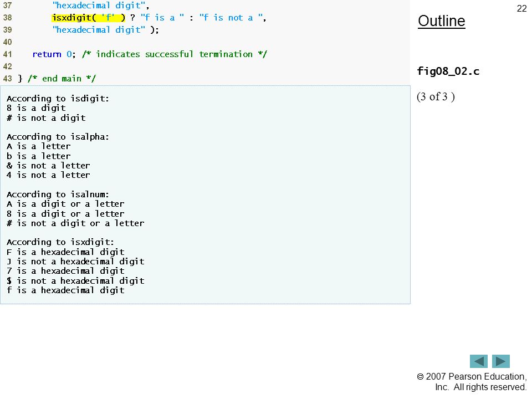This screenshot has width=532, height=399.
Task: Click lowercase "f is a hexadecimal digit" line
Action: [x=65, y=290]
